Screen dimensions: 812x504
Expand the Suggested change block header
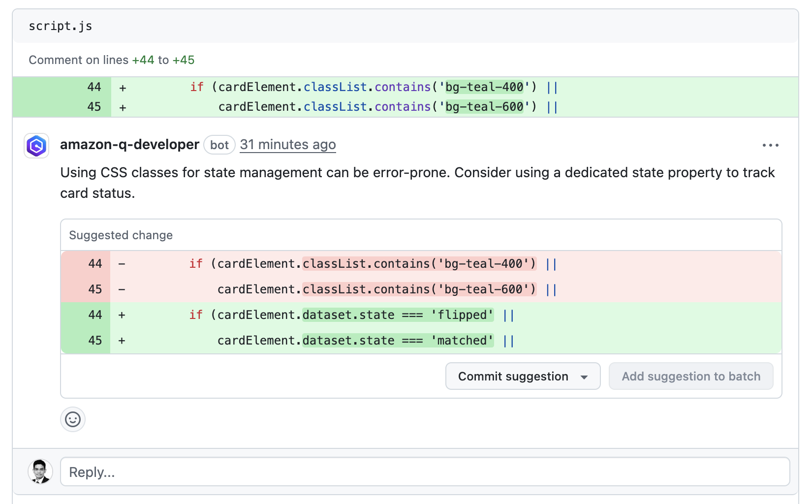(121, 235)
